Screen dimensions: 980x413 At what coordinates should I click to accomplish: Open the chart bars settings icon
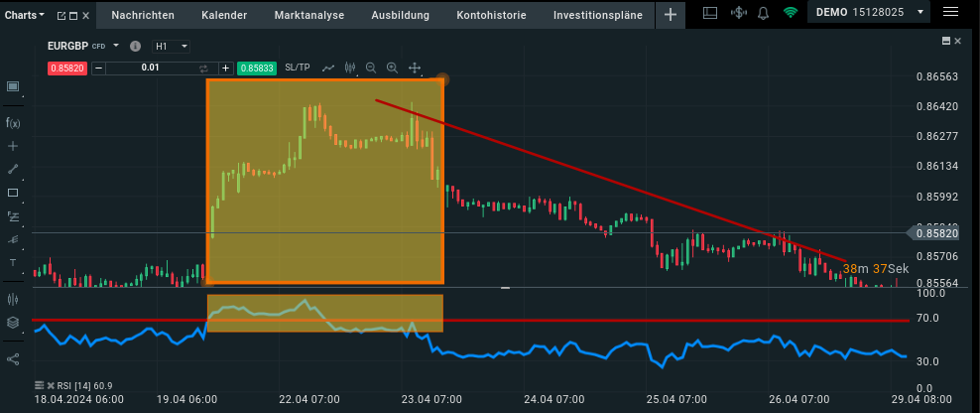tap(13, 300)
